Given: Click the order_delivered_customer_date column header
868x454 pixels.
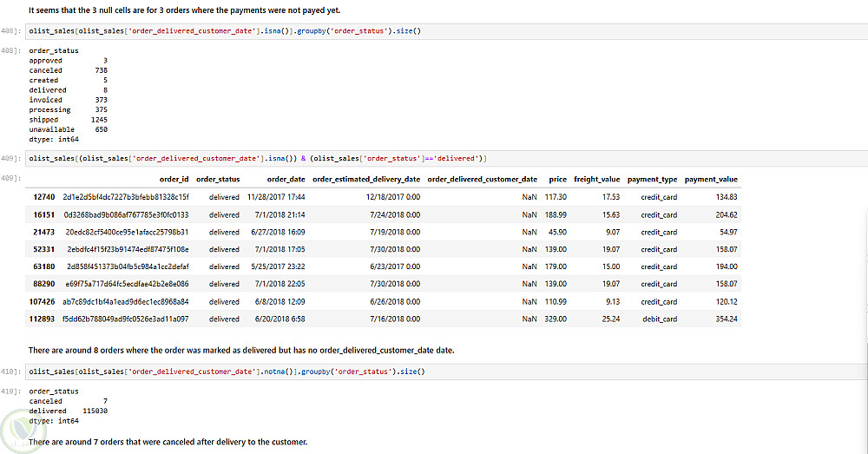Looking at the screenshot, I should pyautogui.click(x=482, y=180).
